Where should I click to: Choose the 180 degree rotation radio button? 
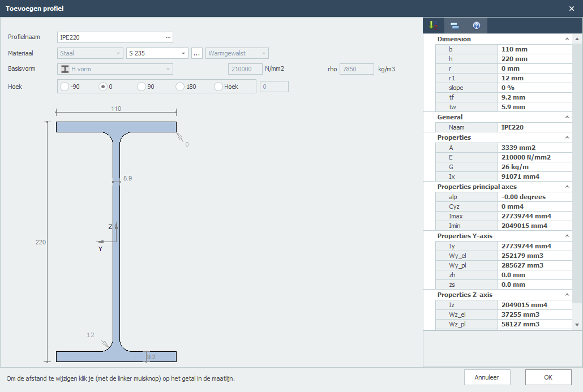pos(180,87)
